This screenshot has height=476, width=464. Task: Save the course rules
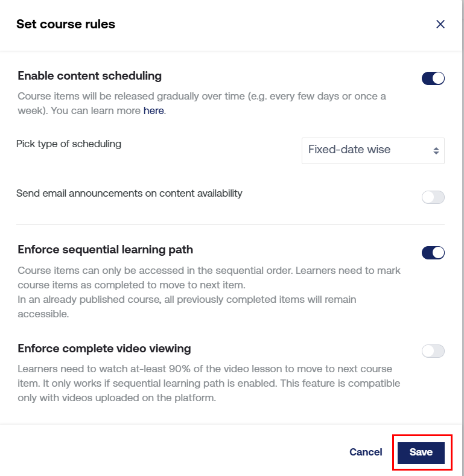click(421, 452)
